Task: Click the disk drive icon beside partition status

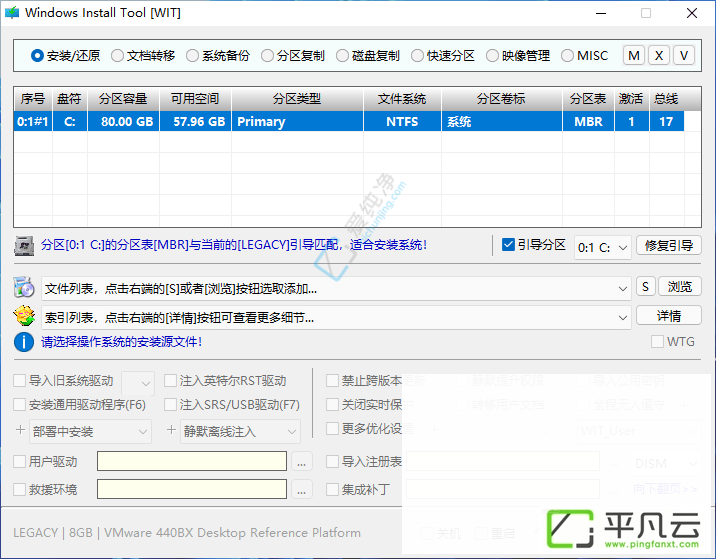Action: [24, 246]
